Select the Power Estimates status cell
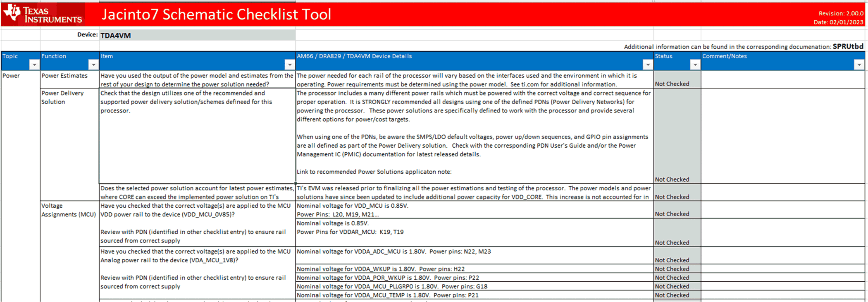 [677, 80]
